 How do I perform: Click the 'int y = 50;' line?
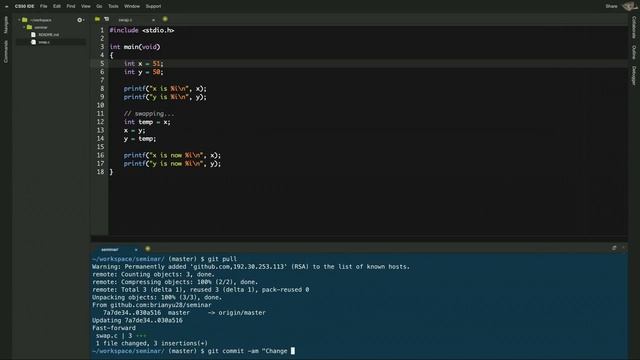click(143, 72)
